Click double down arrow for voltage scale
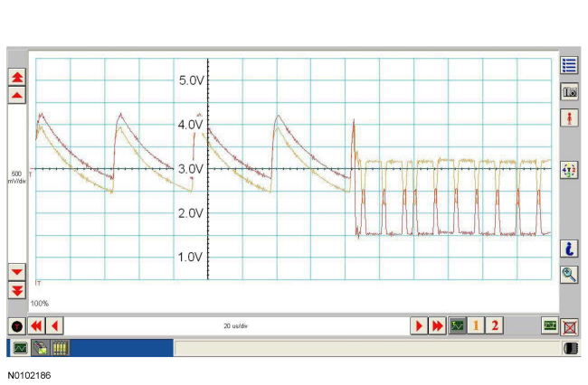 click(17, 290)
